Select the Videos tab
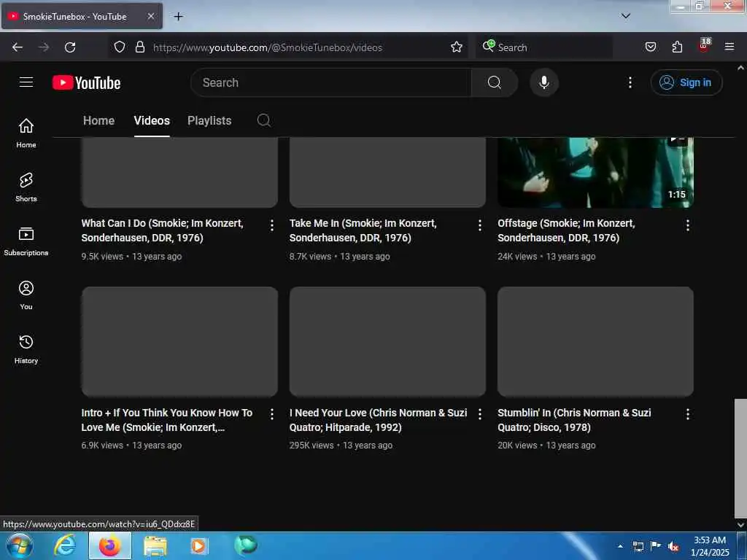Screen dimensions: 747x560 [152, 120]
